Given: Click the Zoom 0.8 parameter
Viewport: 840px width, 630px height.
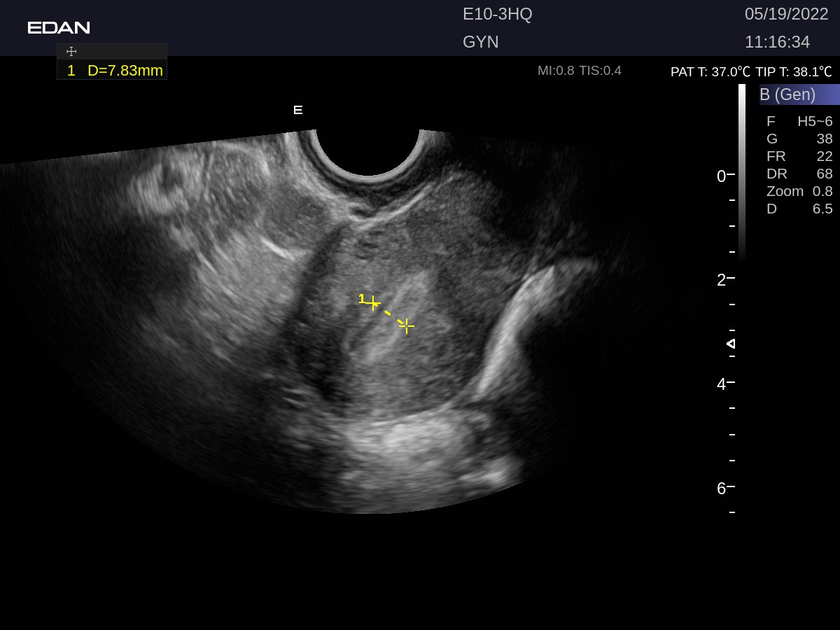Looking at the screenshot, I should point(799,191).
